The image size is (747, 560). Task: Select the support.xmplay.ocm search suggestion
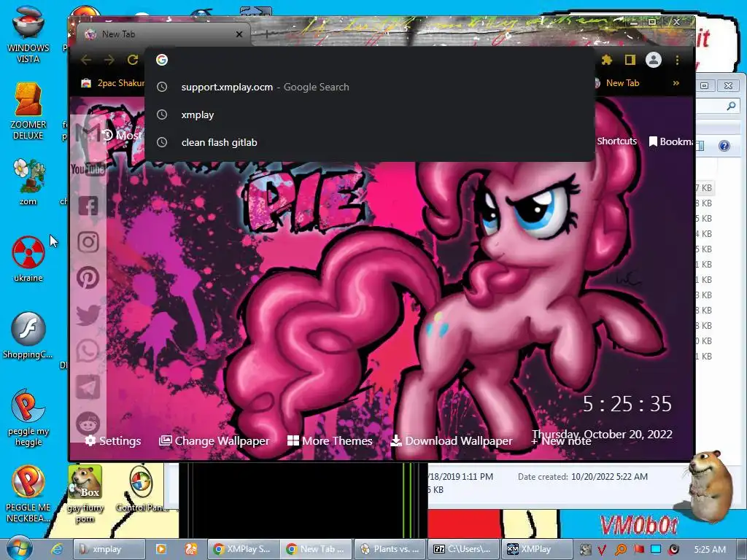pyautogui.click(x=370, y=87)
